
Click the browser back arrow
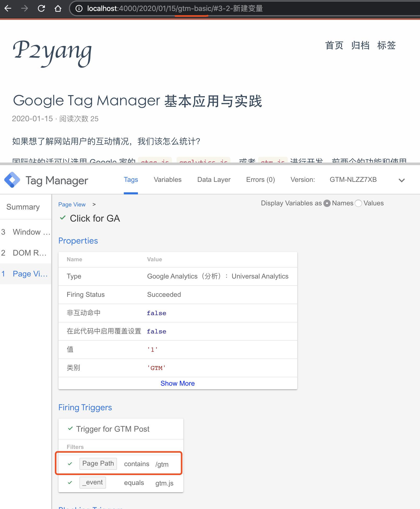pos(8,8)
